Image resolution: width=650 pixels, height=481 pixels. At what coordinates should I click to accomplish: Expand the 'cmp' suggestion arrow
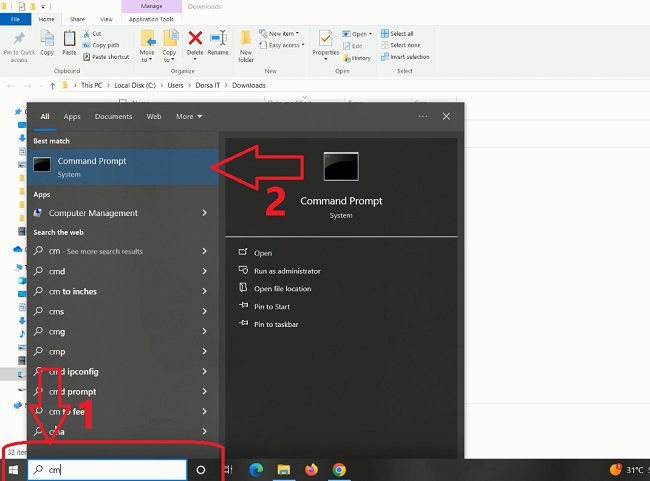click(204, 351)
